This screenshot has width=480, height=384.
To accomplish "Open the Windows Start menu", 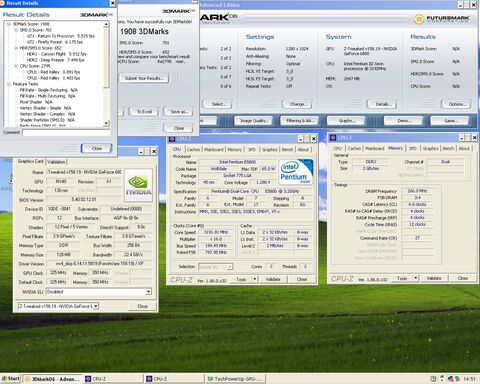I will point(11,379).
